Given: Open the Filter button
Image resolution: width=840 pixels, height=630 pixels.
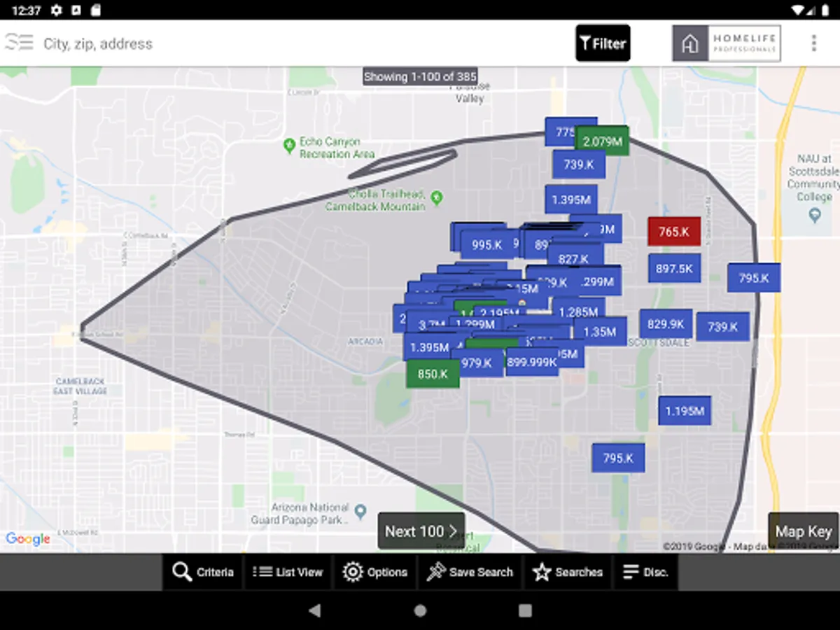Looking at the screenshot, I should (603, 43).
